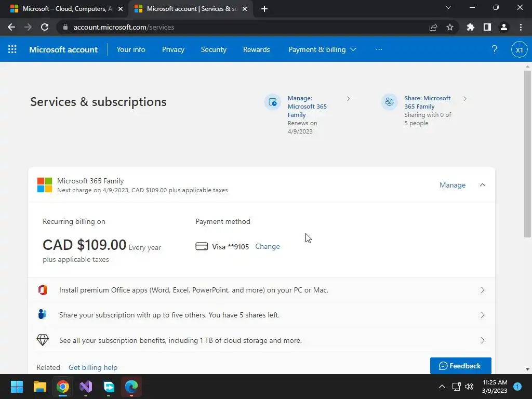Click the Manage Microsoft 365 Family icon
The image size is (532, 399).
pos(272,102)
